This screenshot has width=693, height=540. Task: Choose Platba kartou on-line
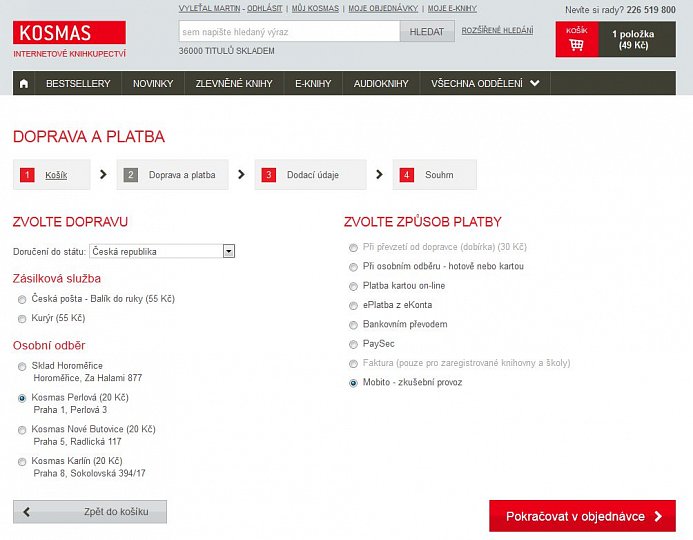click(x=353, y=286)
